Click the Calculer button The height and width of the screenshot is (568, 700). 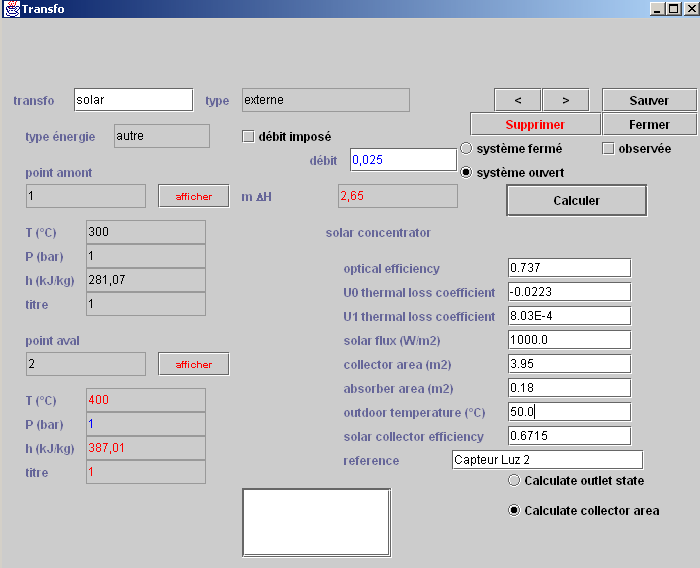[576, 200]
